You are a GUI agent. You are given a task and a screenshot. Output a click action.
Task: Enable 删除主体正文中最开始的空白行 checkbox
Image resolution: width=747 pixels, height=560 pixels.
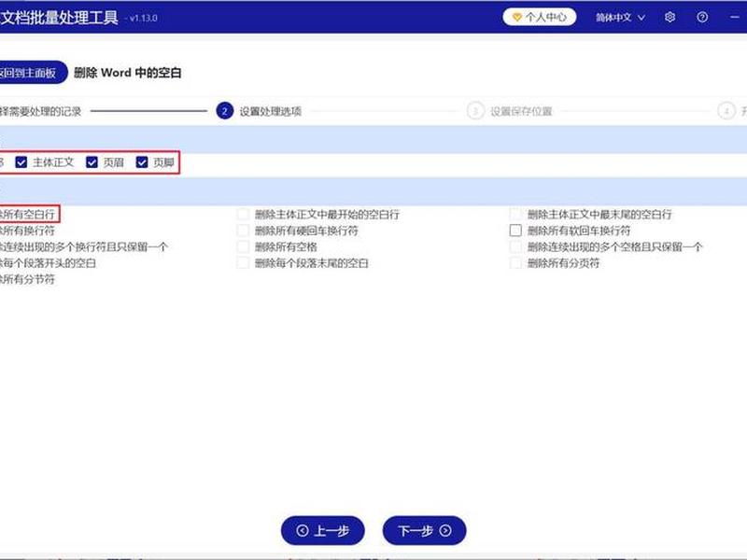pos(243,215)
